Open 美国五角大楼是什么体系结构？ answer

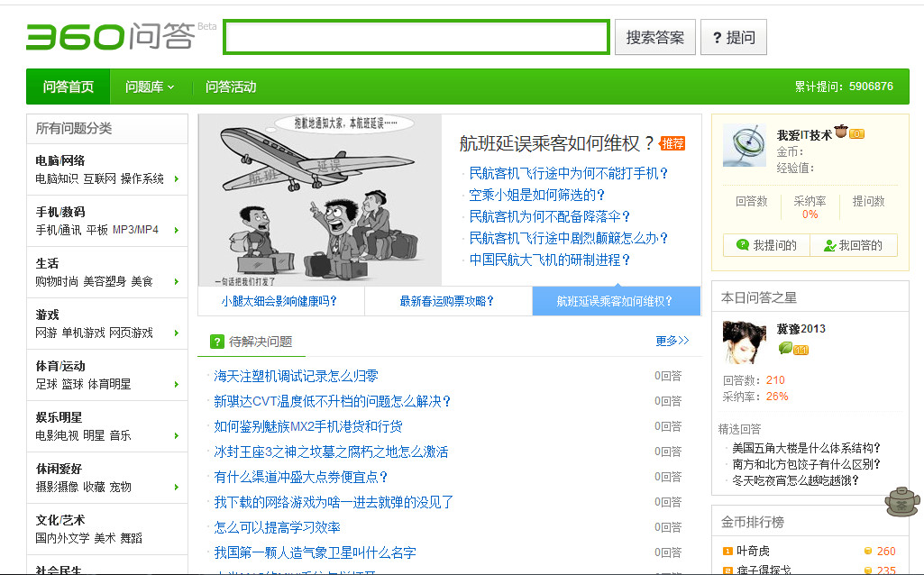pyautogui.click(x=806, y=448)
